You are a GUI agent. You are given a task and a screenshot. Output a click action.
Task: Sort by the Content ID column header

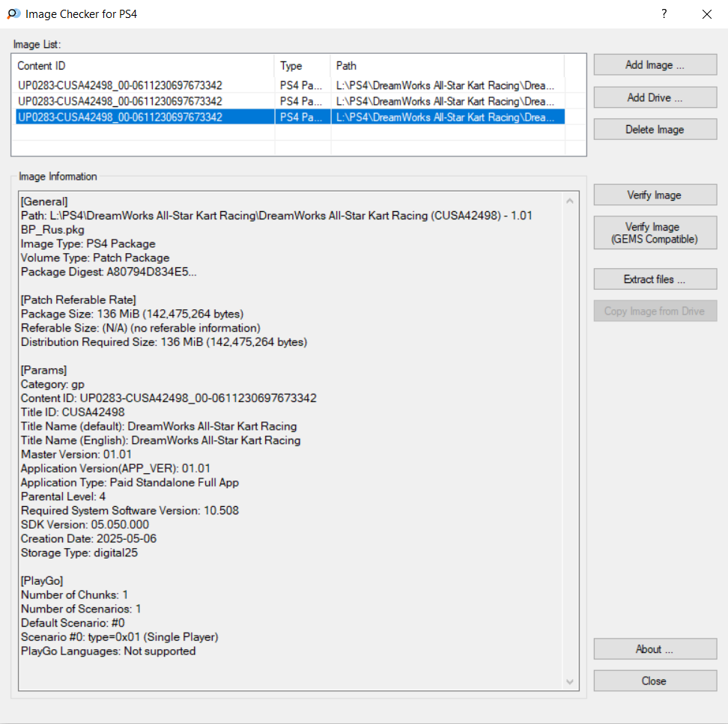(x=144, y=66)
